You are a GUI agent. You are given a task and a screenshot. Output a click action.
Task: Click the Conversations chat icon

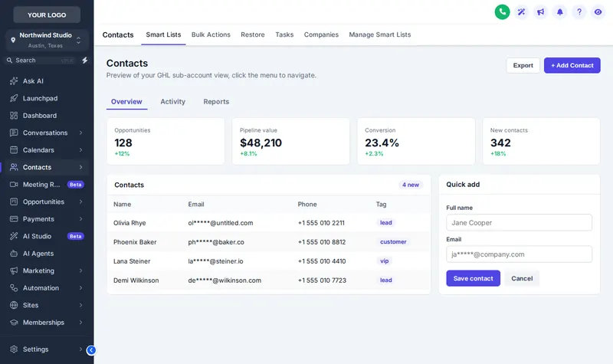pyautogui.click(x=14, y=133)
